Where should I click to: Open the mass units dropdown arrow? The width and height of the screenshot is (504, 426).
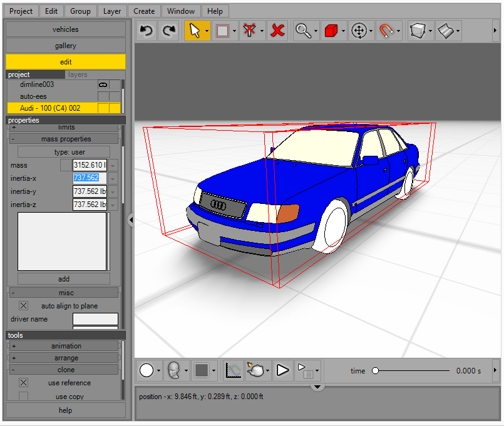pos(113,165)
